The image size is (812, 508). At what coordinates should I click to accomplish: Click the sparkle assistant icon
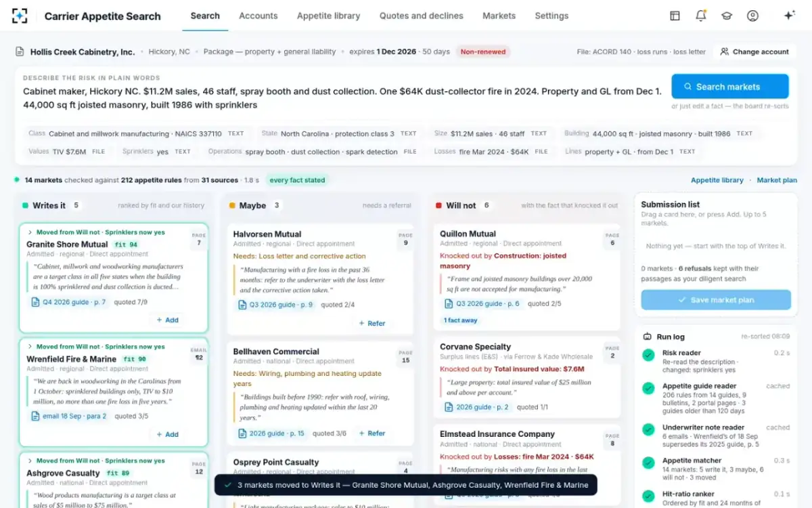tap(789, 16)
